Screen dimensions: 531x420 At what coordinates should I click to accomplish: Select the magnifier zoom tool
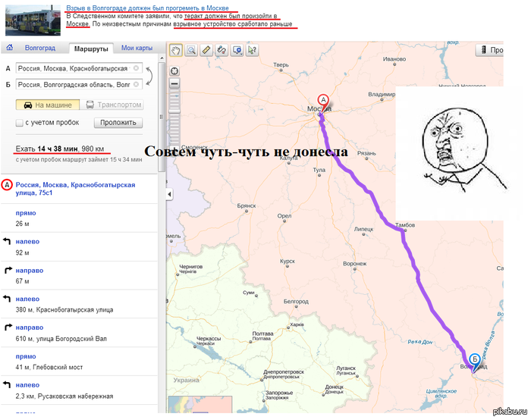coord(191,50)
